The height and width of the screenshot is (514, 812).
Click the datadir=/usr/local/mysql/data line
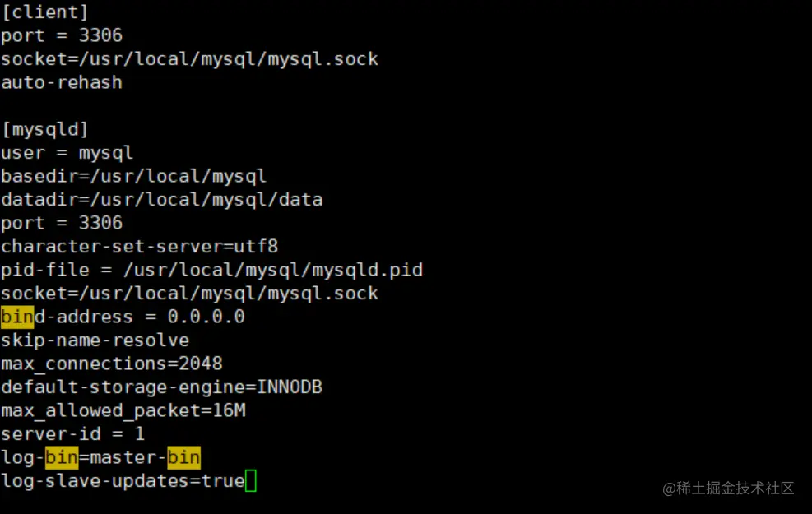coord(161,200)
